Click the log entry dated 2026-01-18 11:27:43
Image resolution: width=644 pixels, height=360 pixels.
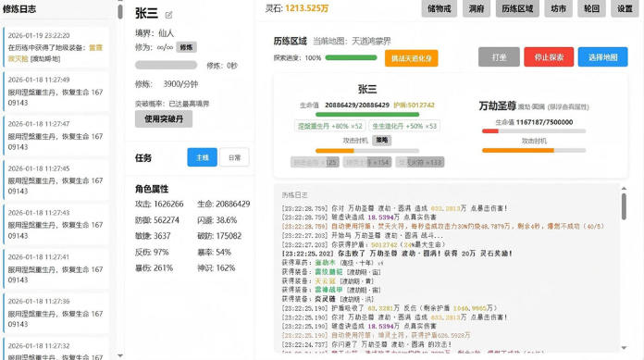pos(56,224)
